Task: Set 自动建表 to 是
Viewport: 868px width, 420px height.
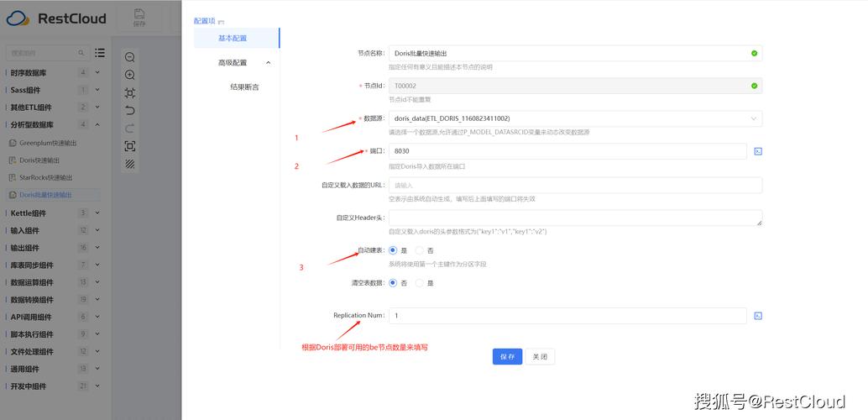Action: (x=393, y=250)
